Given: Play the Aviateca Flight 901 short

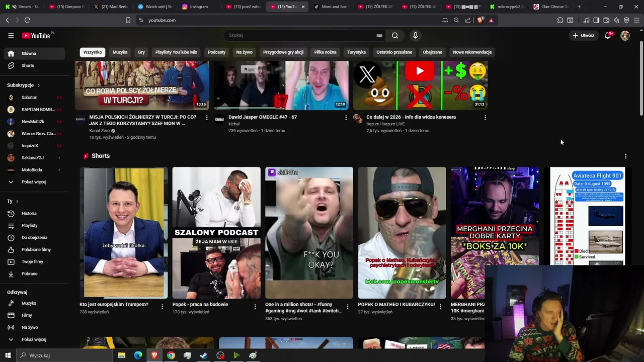Looking at the screenshot, I should tap(588, 216).
